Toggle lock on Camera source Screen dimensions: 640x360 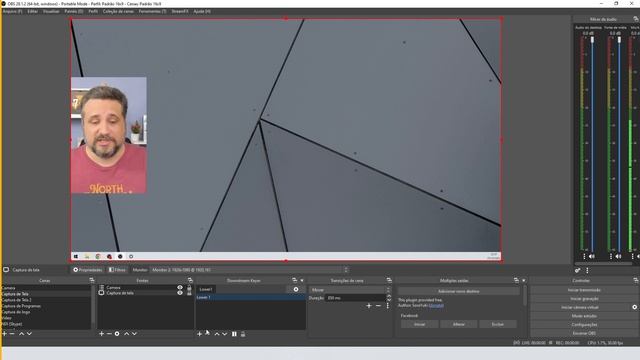[189, 287]
